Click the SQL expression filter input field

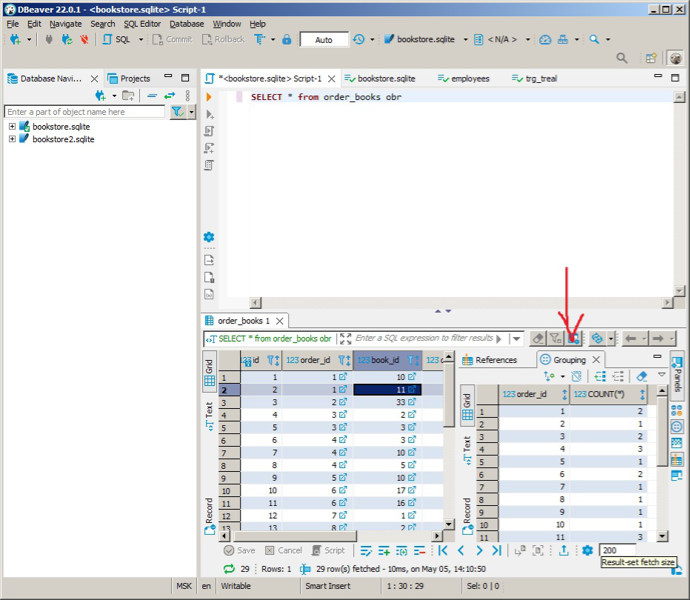pyautogui.click(x=424, y=338)
